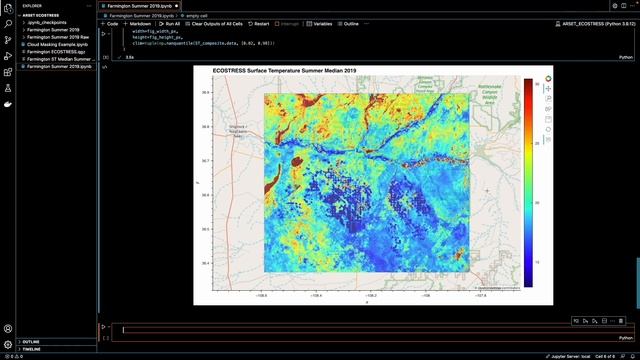Run the empty bottom cell
Screen dimensions: 640x360
coord(104,327)
